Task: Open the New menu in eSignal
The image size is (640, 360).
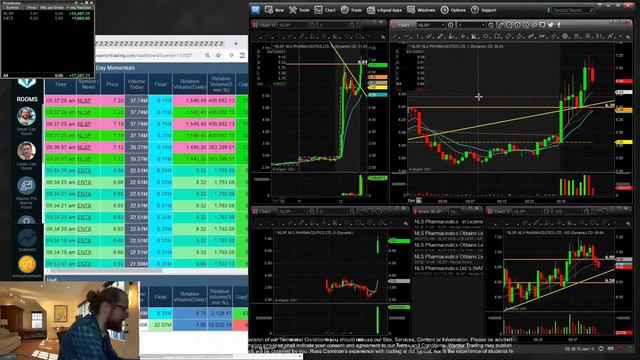Action: click(274, 10)
